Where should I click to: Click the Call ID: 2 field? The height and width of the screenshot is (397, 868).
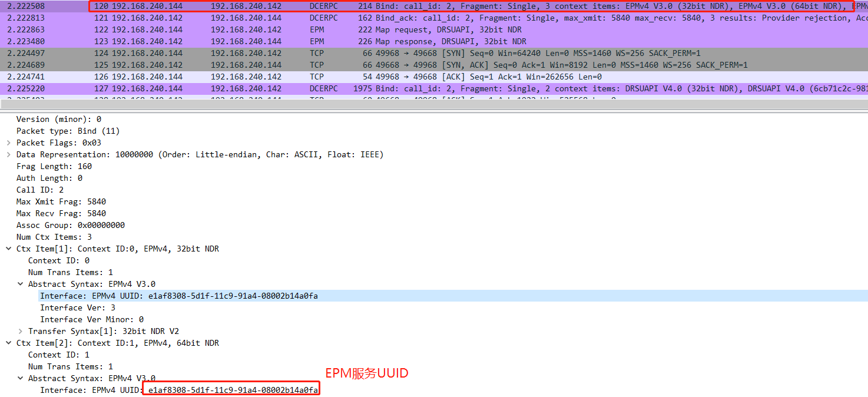(40, 190)
